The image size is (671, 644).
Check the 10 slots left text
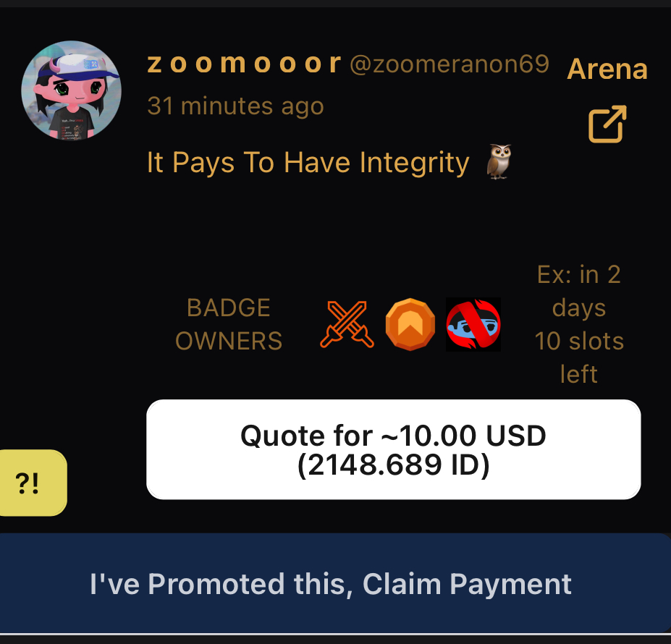579,357
